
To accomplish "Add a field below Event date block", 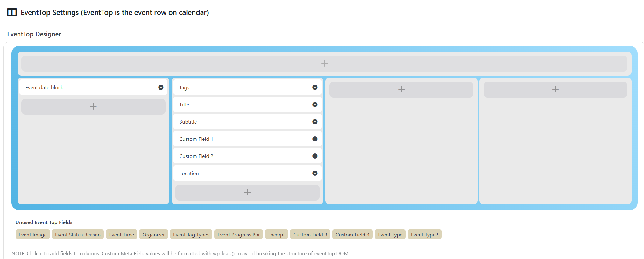I will [x=93, y=106].
